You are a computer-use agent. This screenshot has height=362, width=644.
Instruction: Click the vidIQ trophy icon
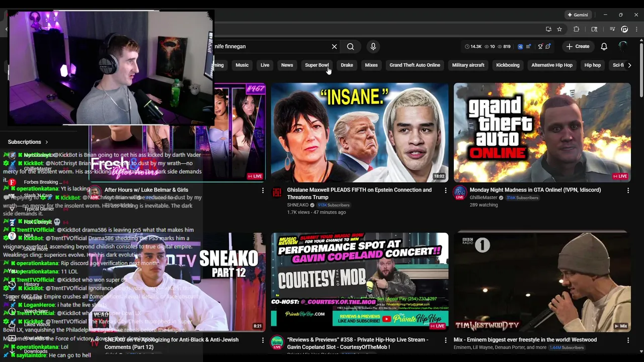(x=540, y=47)
